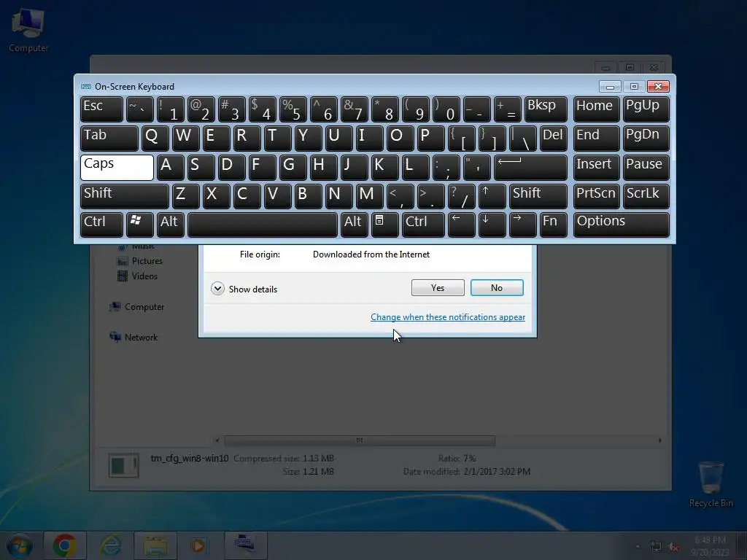Click the tm_cfg_win8-win10 file thumbnail
This screenshot has width=747, height=560.
123,464
